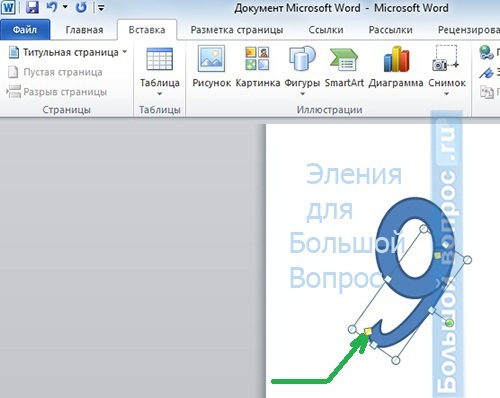Click the green rotation handle on shape

[449, 322]
